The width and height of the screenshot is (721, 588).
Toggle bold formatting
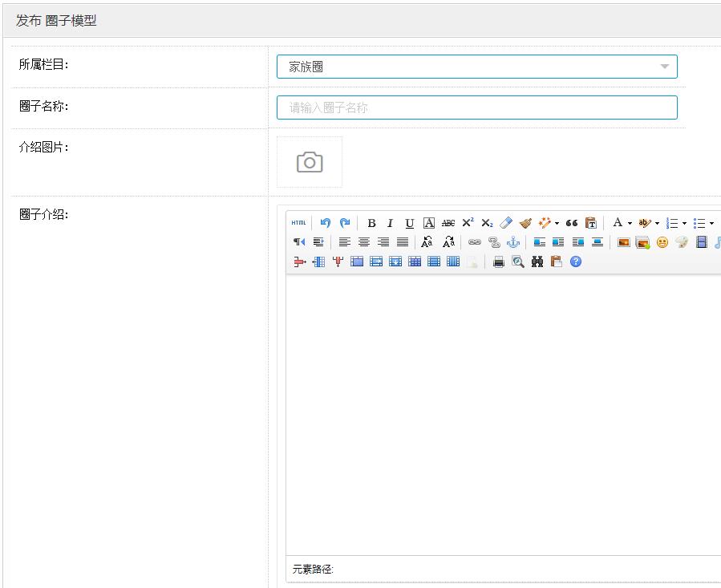(371, 223)
